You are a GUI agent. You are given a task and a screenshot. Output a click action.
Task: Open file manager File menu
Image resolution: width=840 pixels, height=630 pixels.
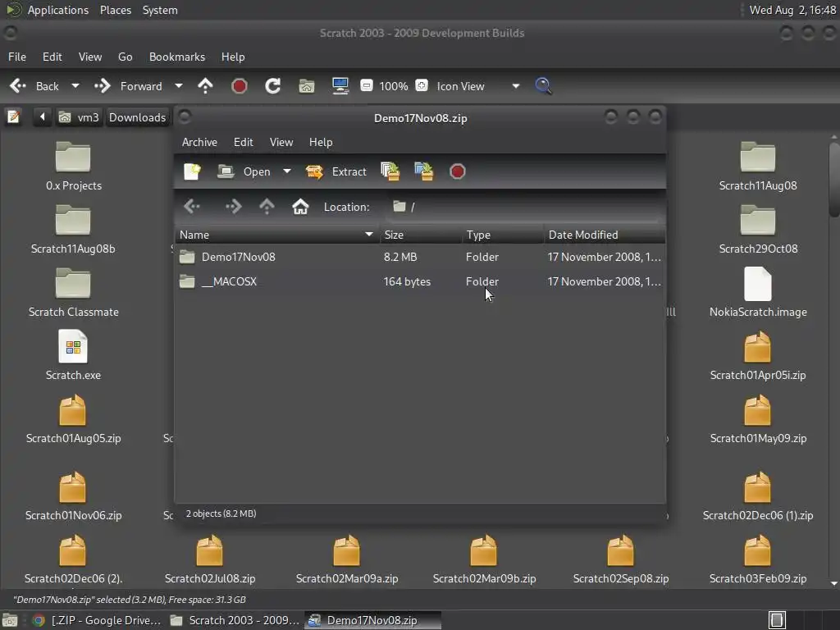pyautogui.click(x=17, y=57)
